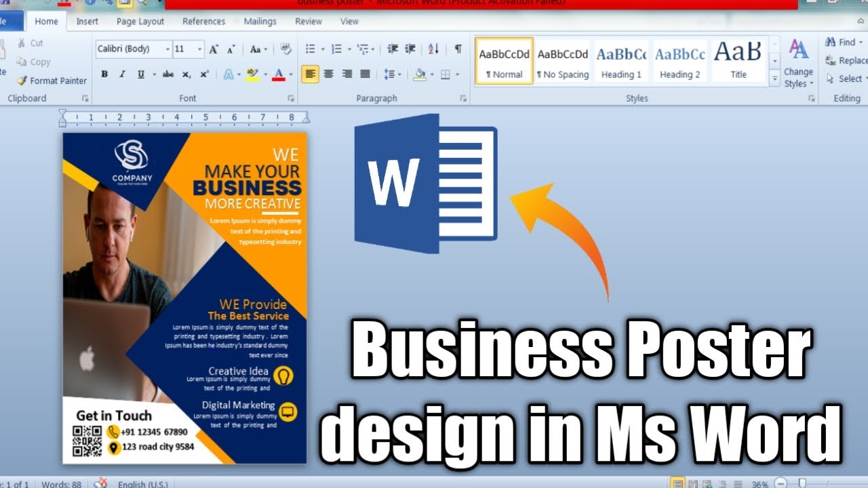The image size is (868, 488).
Task: Click the yellow text highlight color
Action: click(x=252, y=74)
